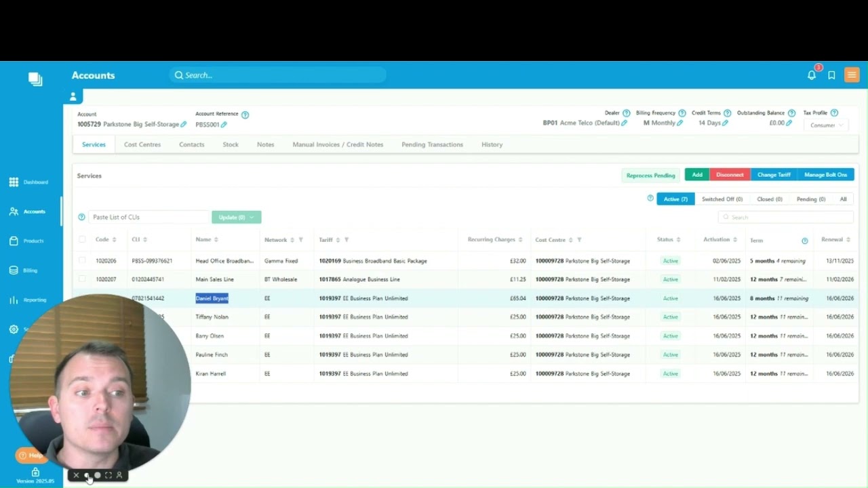Open Products in sidebar
Image resolution: width=868 pixels, height=488 pixels.
coord(27,241)
